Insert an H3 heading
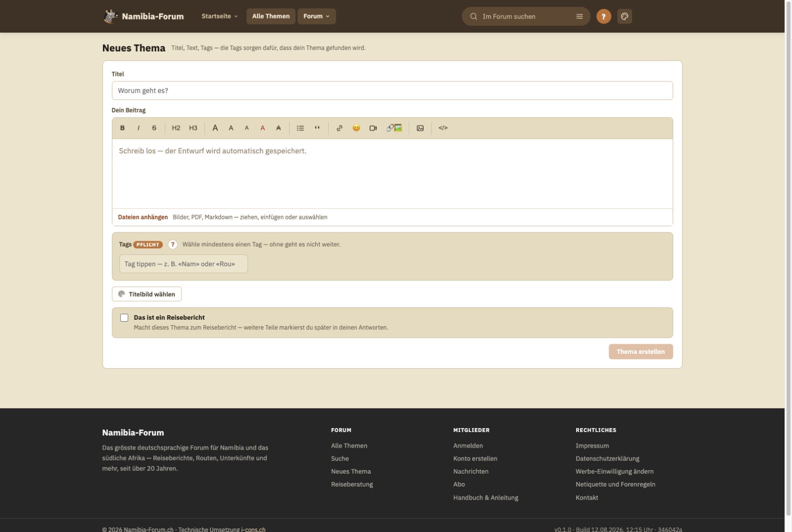 pyautogui.click(x=193, y=128)
